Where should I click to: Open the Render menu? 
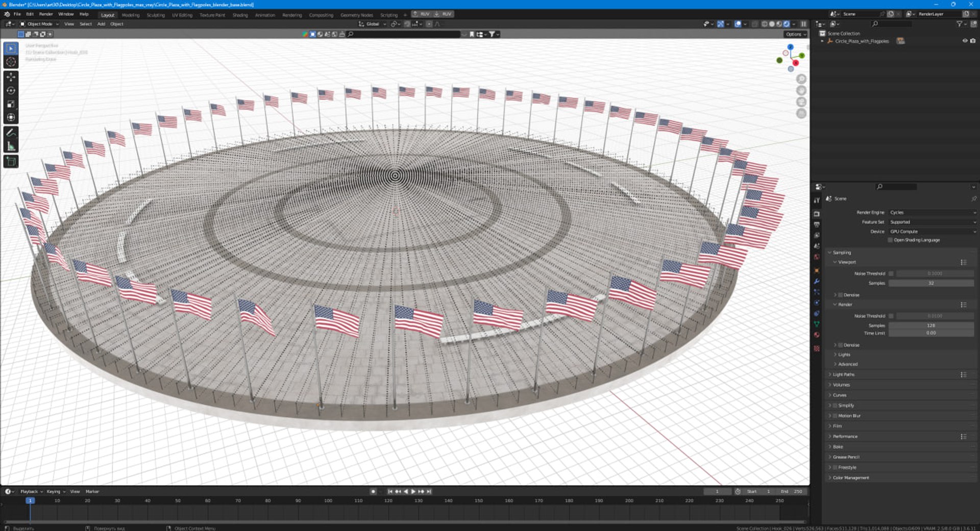(46, 14)
